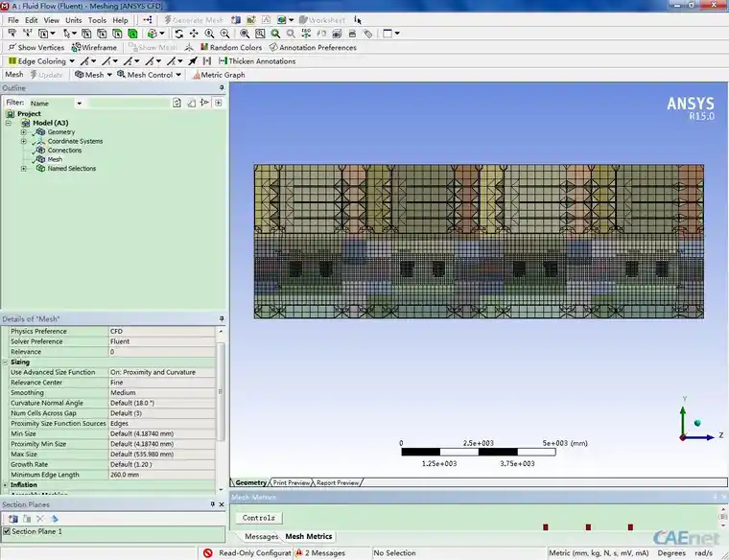This screenshot has height=560, width=729.
Task: Open the Units menu
Action: (74, 20)
